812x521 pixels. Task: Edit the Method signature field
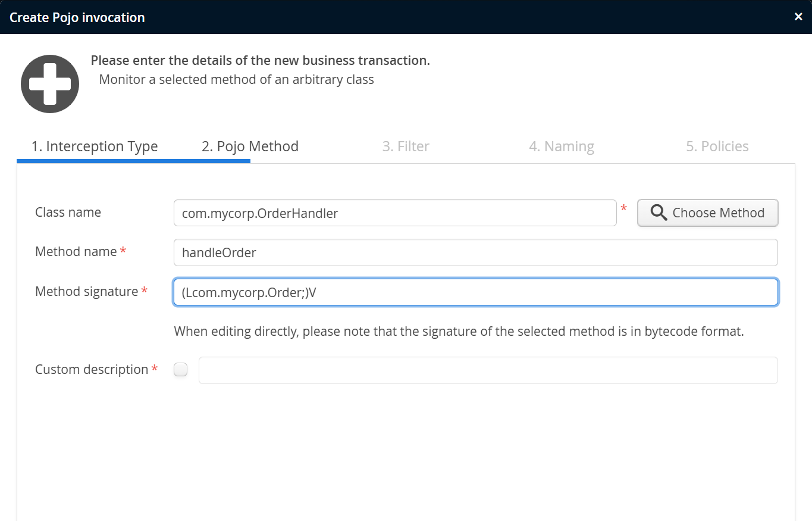[475, 292]
